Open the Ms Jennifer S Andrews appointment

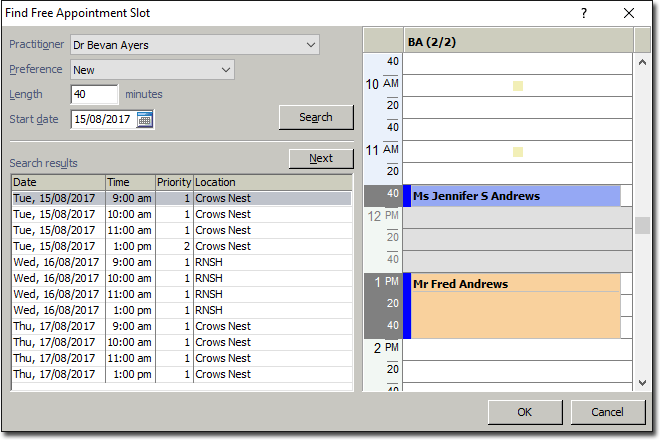(x=512, y=196)
